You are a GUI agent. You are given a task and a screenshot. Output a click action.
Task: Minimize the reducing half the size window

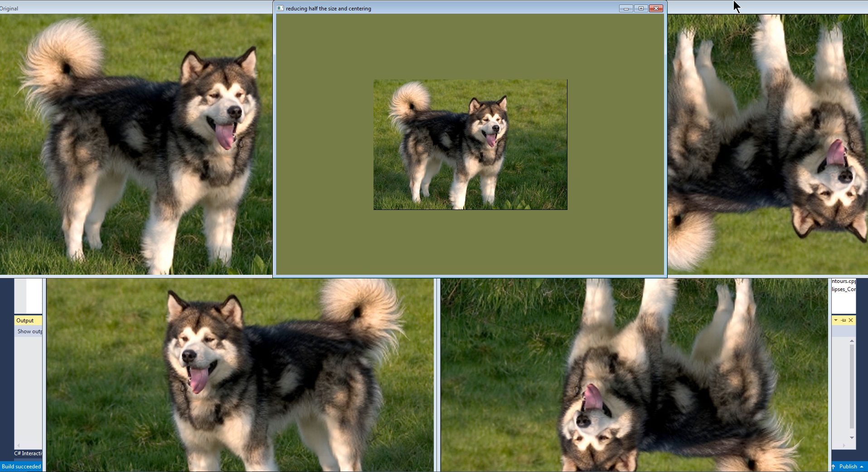(626, 9)
